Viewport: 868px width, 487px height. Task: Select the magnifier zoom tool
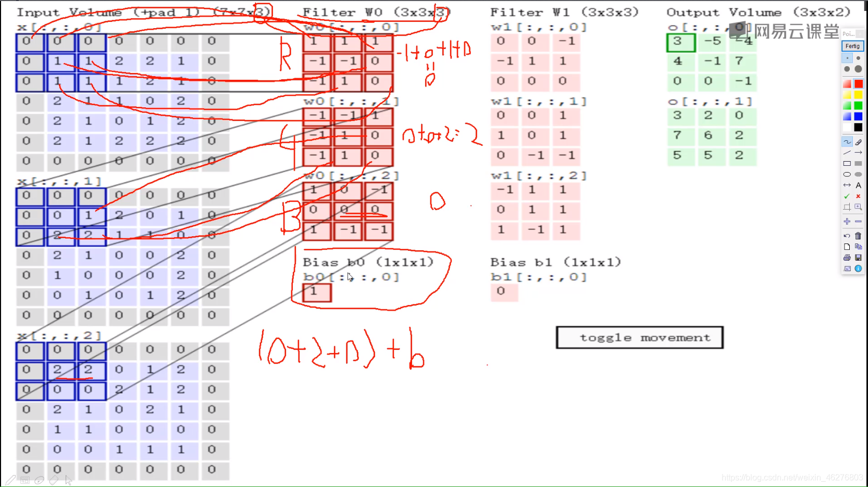click(x=858, y=207)
